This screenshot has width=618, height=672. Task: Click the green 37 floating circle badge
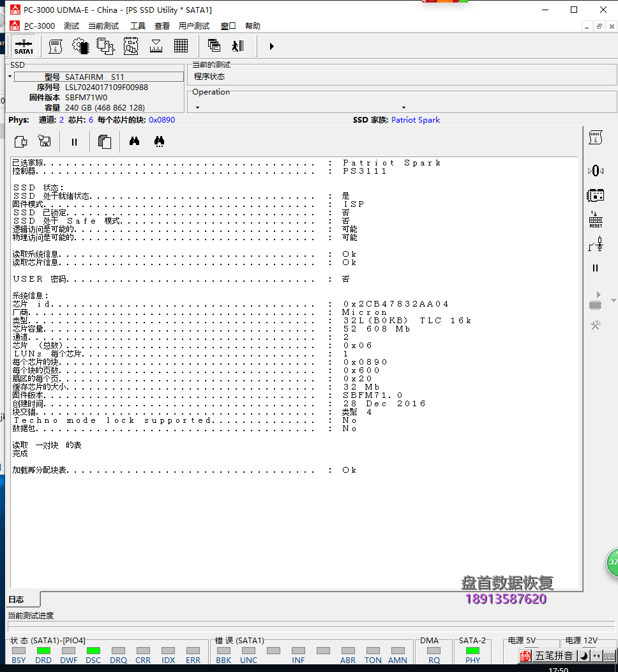point(612,562)
